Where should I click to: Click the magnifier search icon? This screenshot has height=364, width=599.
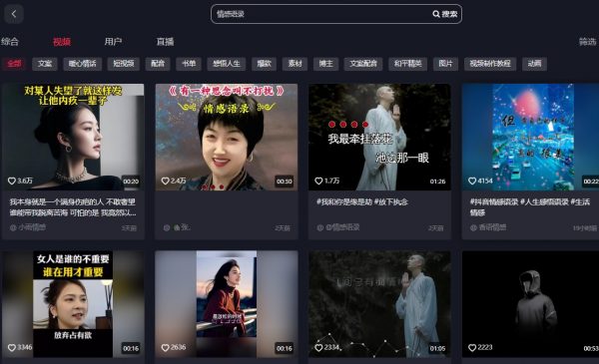(x=436, y=14)
